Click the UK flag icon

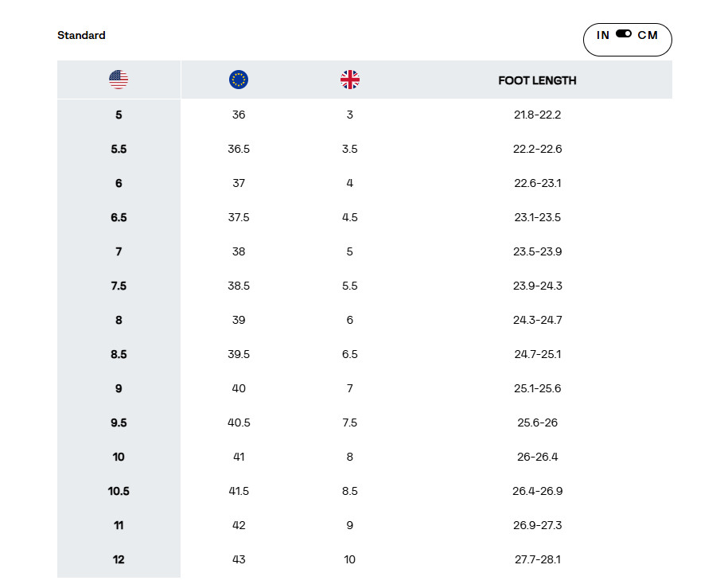350,80
